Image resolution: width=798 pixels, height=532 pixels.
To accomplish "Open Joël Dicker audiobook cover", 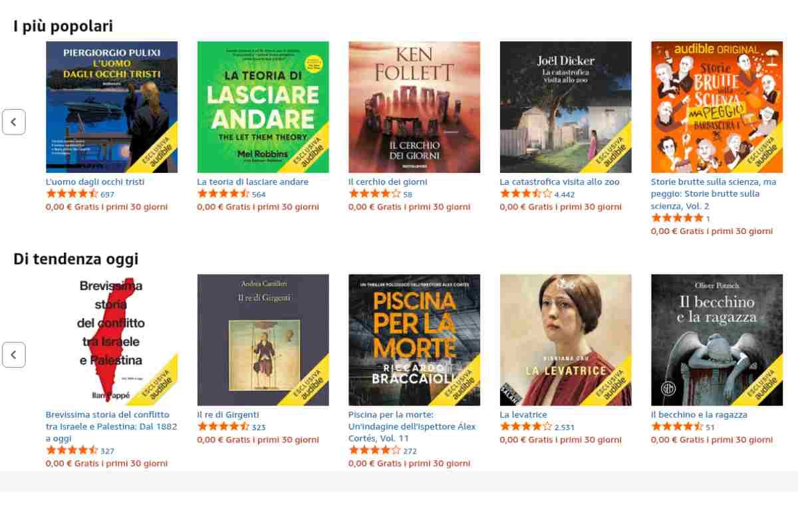I will [x=565, y=107].
